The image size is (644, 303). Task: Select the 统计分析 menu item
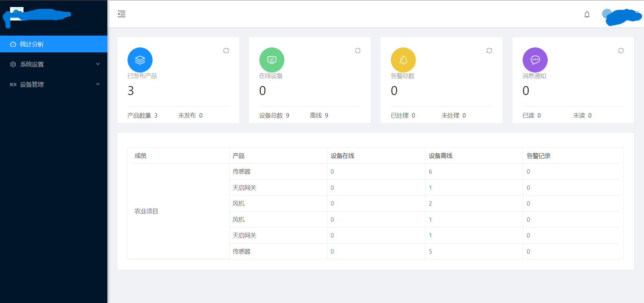[54, 44]
